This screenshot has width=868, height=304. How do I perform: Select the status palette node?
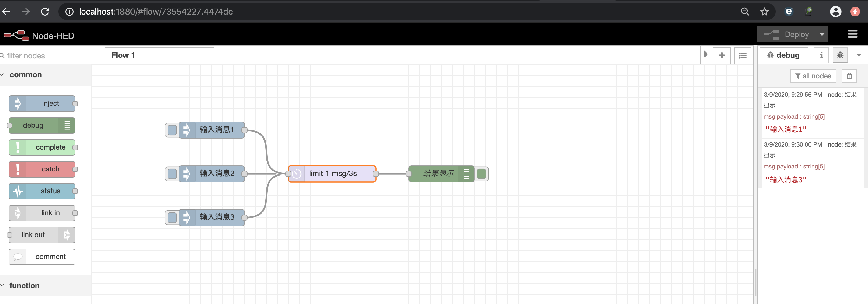coord(42,191)
